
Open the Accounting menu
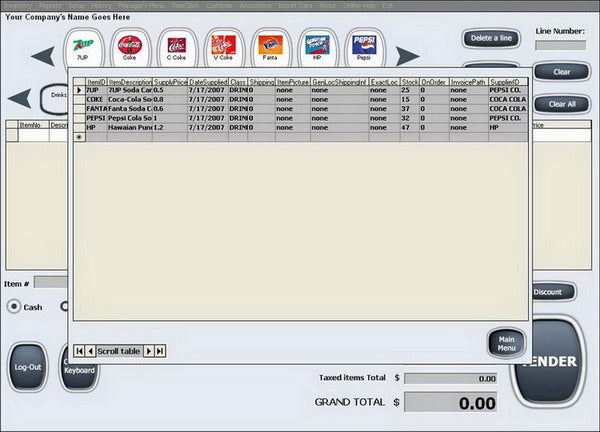coord(256,5)
